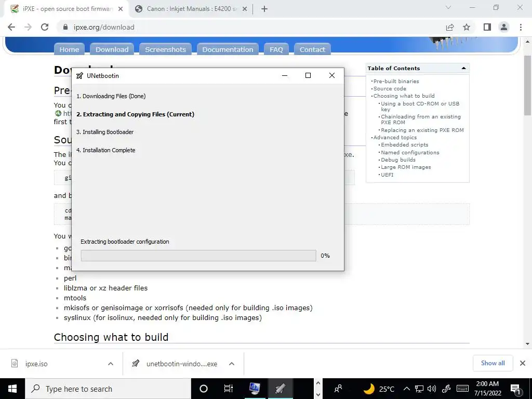This screenshot has width=532, height=399.
Task: Maximize the UNetbootin window
Action: coord(308,75)
